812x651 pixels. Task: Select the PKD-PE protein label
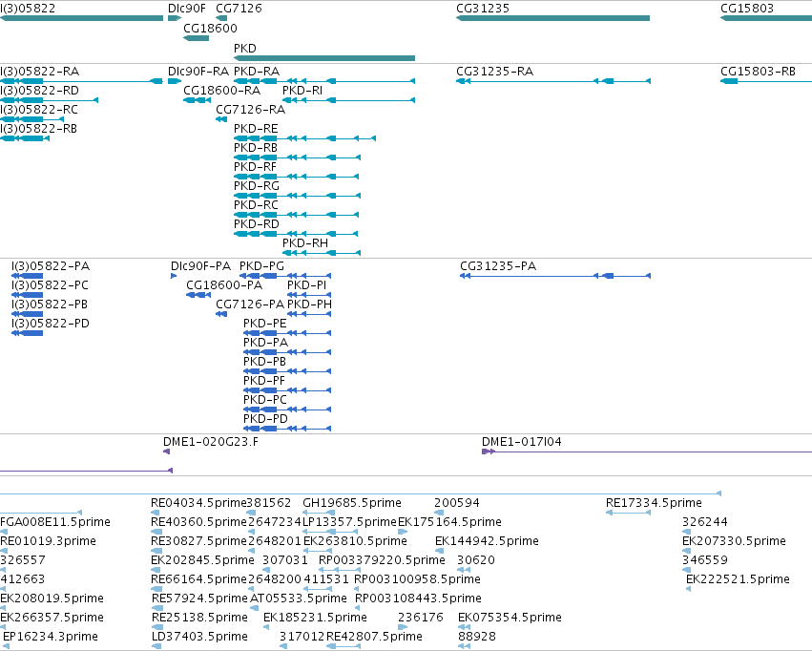point(264,324)
